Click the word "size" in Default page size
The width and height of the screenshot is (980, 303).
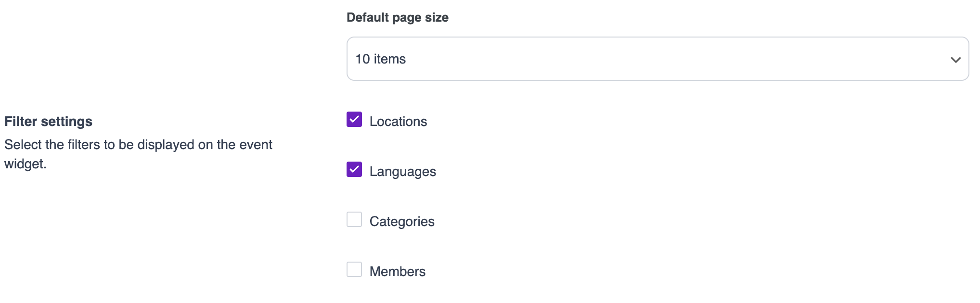[x=437, y=18]
